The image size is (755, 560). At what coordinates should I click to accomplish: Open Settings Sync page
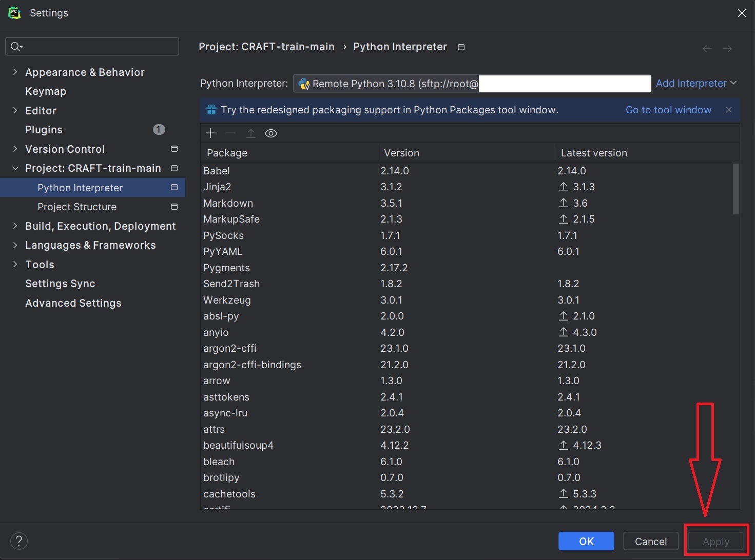click(60, 284)
